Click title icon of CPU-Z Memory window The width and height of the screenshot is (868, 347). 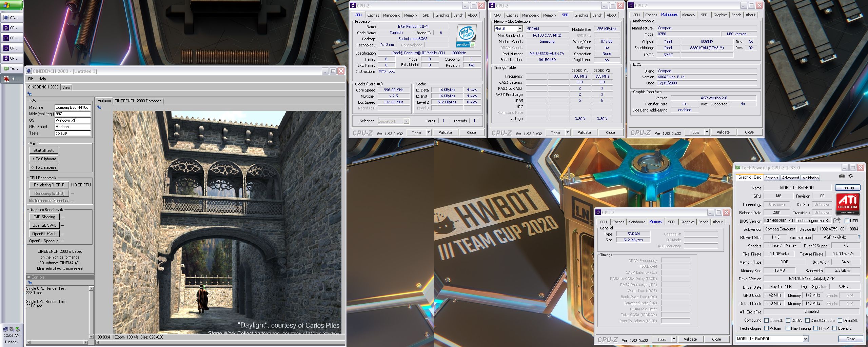598,212
